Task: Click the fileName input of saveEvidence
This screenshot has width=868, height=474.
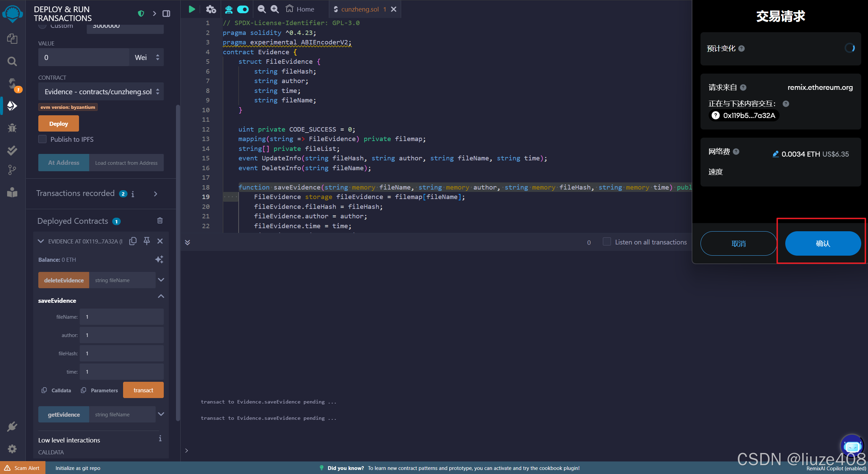Action: pyautogui.click(x=121, y=317)
